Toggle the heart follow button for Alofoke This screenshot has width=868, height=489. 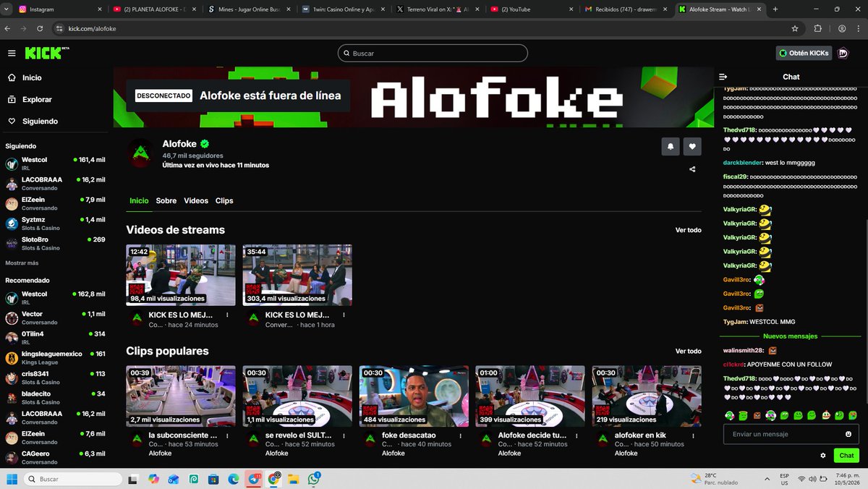click(692, 146)
